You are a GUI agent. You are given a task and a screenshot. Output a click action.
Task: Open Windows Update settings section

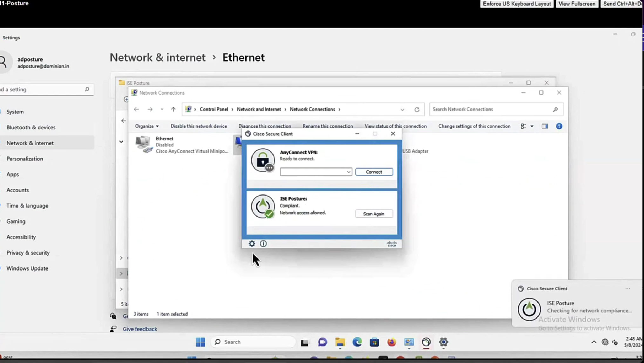pyautogui.click(x=27, y=268)
